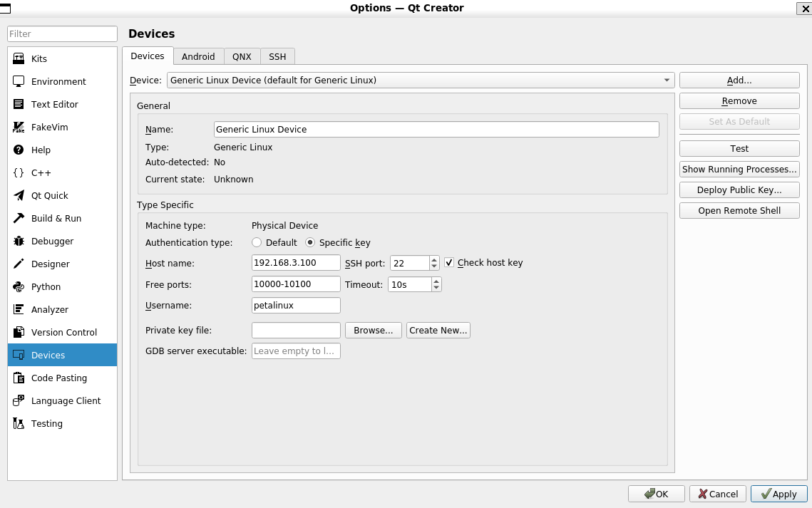Screen dimensions: 812x508
Task: Click the device Name field
Action: coord(436,130)
